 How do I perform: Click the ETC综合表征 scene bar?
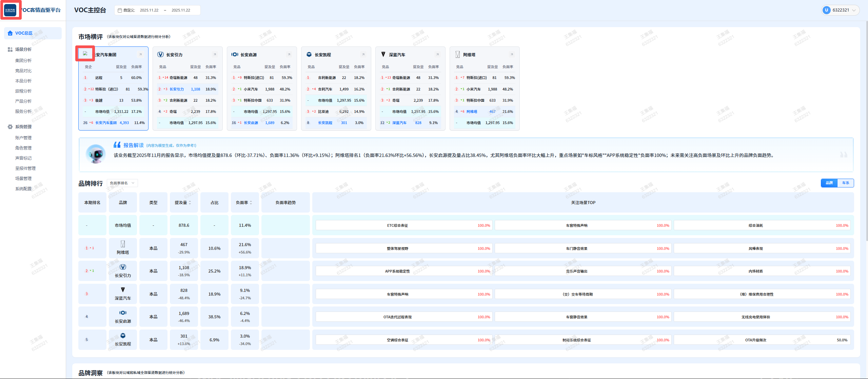pos(403,225)
